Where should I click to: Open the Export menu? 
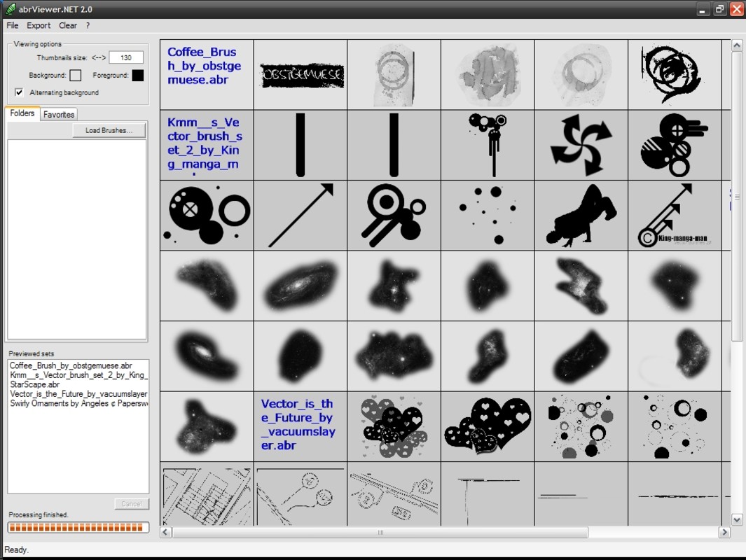(x=39, y=26)
